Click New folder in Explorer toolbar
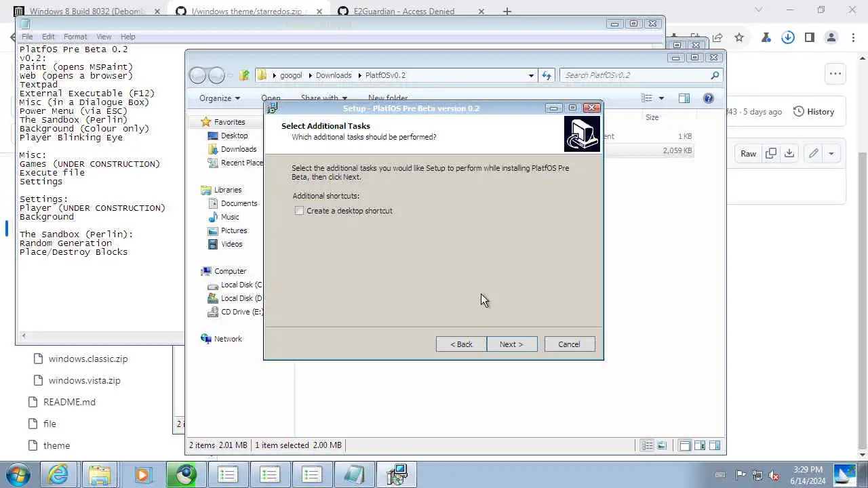The width and height of the screenshot is (868, 488). [x=387, y=98]
